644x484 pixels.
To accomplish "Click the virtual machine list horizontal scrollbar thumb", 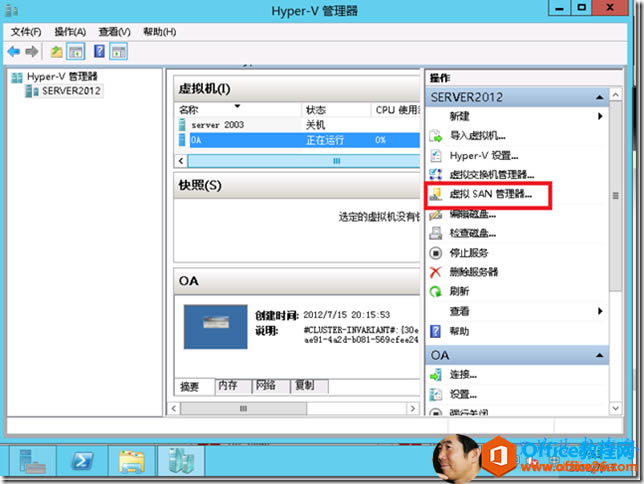I will [x=304, y=161].
